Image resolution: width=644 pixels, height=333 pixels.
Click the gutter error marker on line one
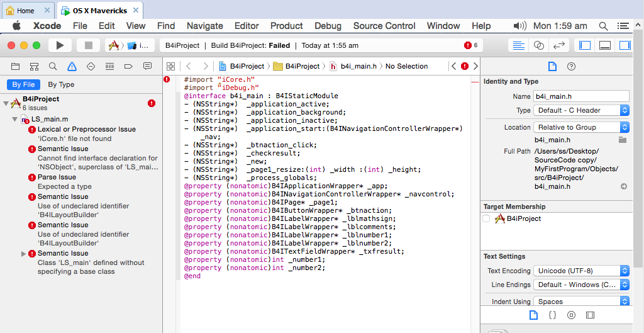click(x=167, y=79)
